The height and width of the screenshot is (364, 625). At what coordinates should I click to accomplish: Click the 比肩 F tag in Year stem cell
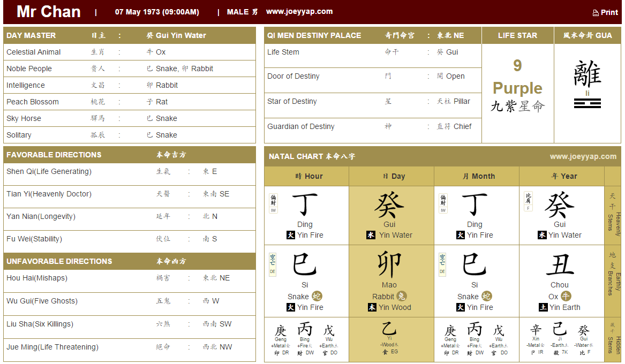pos(528,202)
